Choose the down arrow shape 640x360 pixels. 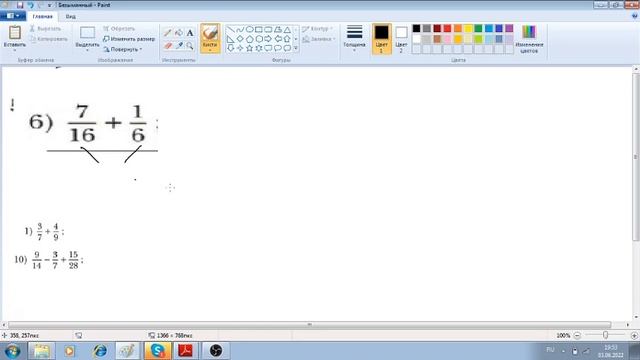[x=231, y=48]
